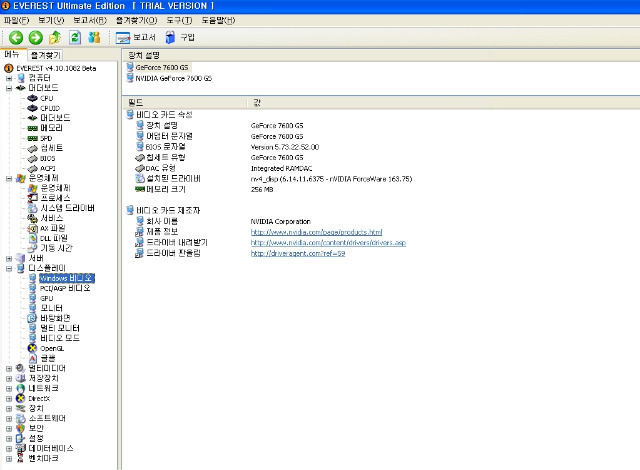Click the green Back arrow icon
The height and width of the screenshot is (470, 640).
click(16, 38)
